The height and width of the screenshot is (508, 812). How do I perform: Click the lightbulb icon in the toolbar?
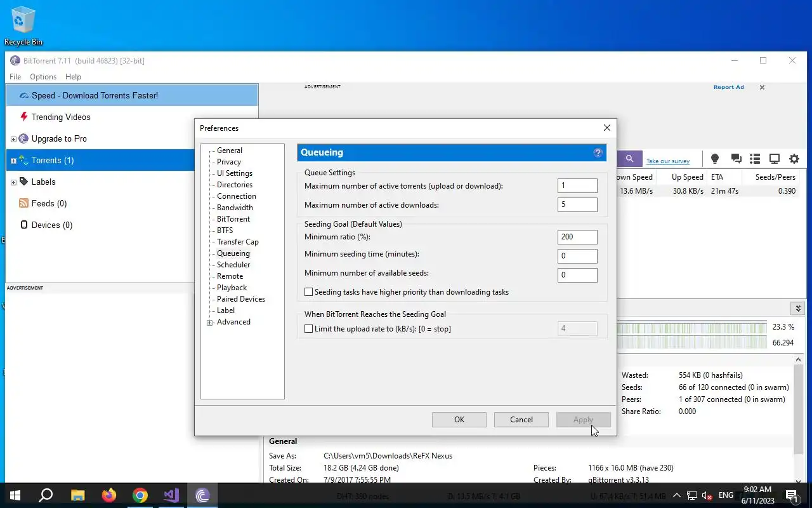click(x=715, y=159)
